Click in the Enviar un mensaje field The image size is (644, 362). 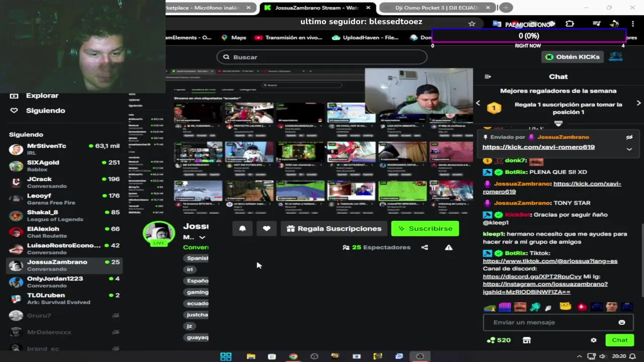click(553, 322)
